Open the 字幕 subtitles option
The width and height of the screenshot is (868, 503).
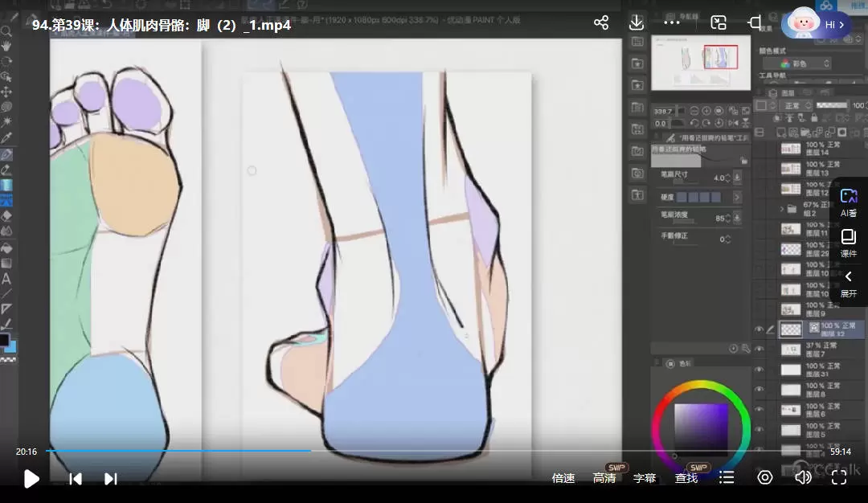tap(645, 478)
